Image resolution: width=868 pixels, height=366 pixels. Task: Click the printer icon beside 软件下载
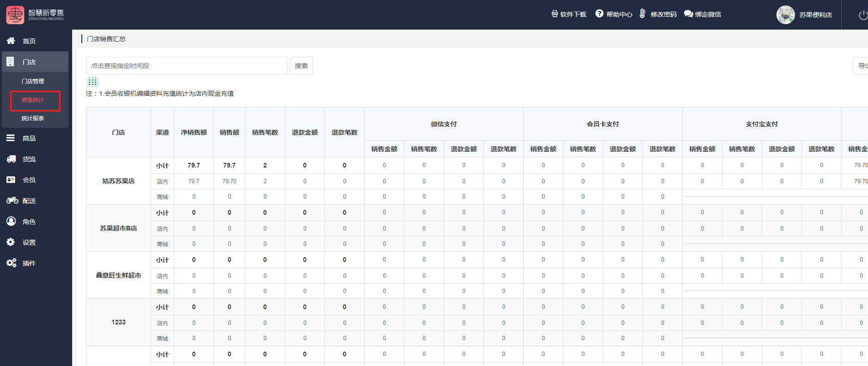[x=555, y=14]
